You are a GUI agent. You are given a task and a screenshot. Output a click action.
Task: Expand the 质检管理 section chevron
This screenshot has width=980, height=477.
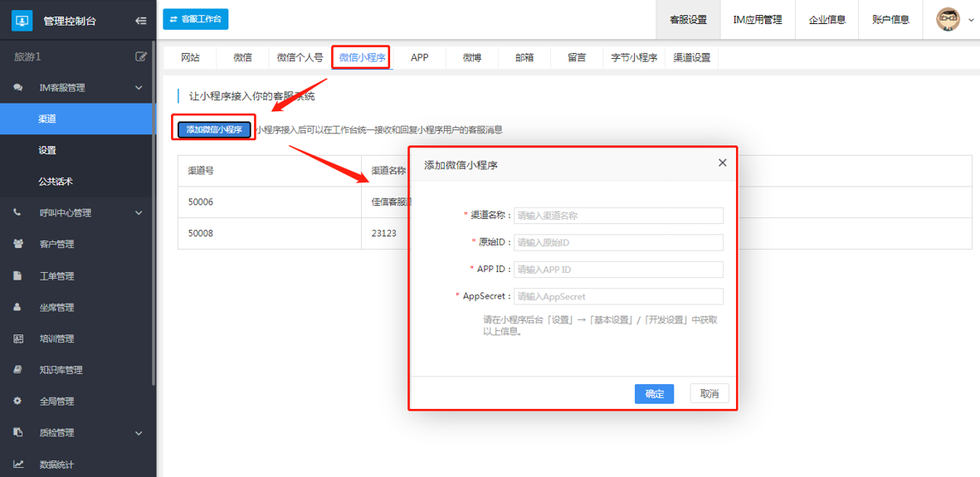(139, 433)
